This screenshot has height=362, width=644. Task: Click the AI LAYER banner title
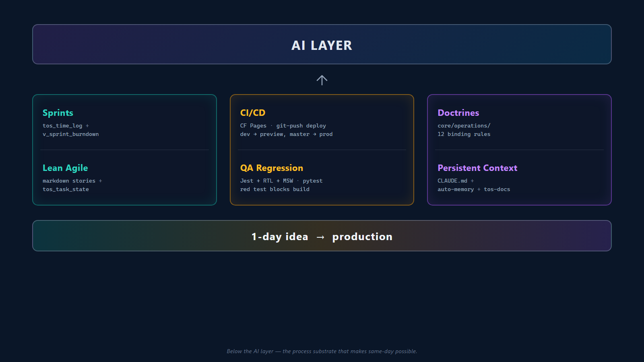click(x=322, y=45)
